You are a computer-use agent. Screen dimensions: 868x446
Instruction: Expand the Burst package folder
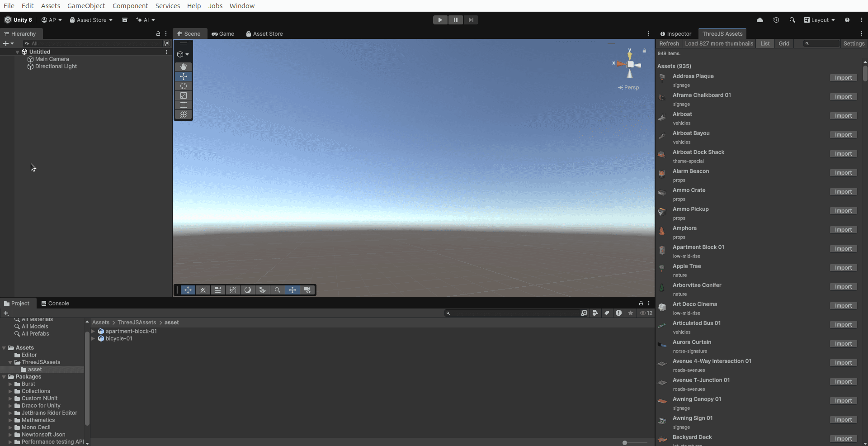point(10,384)
